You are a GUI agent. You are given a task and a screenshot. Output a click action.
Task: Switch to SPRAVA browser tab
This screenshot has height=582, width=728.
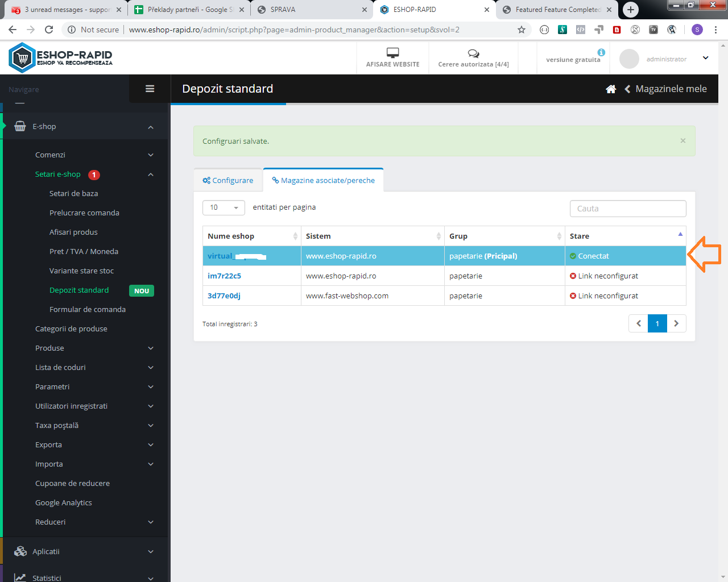(312, 10)
